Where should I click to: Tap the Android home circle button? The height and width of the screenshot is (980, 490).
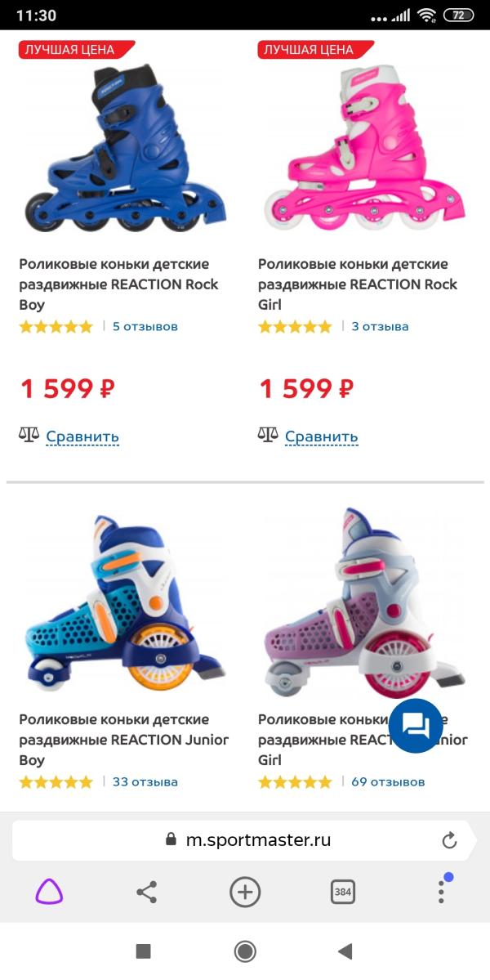245,951
